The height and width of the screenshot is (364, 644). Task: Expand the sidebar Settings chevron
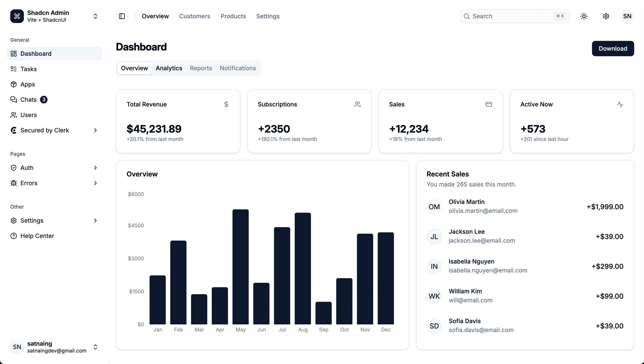pos(95,221)
